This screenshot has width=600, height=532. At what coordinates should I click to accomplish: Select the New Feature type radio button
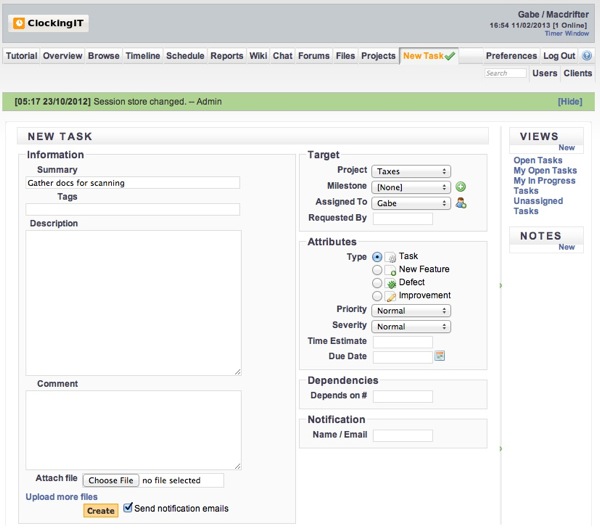[x=377, y=270]
